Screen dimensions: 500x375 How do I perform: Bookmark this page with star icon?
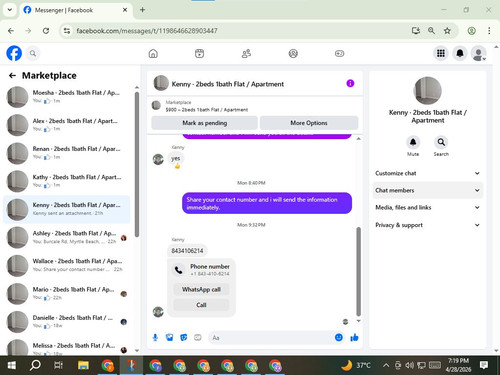pos(447,31)
